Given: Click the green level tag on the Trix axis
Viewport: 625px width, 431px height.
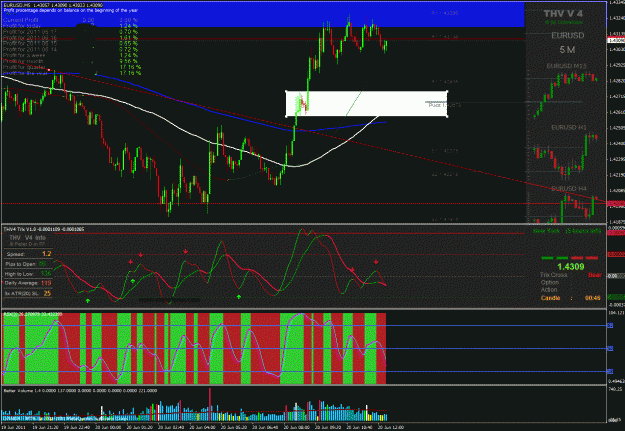Looking at the screenshot, I should (x=615, y=297).
